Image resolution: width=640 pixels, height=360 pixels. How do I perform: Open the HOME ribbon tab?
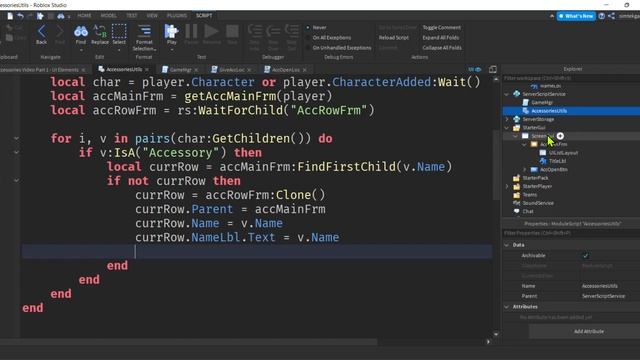tap(84, 16)
